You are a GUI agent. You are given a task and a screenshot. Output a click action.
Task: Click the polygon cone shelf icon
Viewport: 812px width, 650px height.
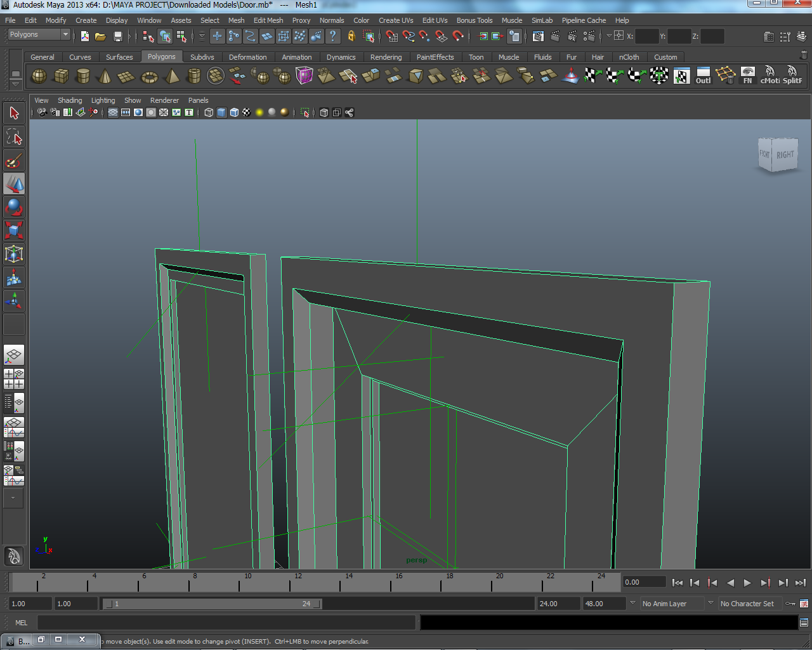point(105,77)
